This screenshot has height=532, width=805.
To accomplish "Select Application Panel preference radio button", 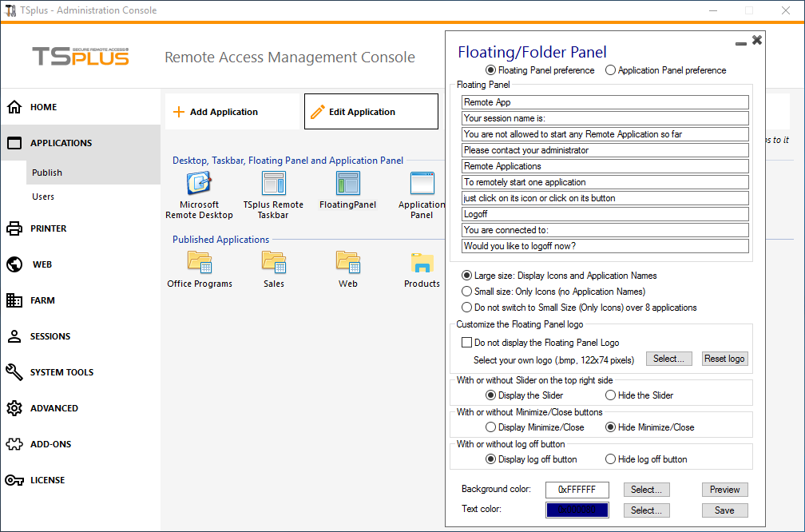I will point(611,70).
